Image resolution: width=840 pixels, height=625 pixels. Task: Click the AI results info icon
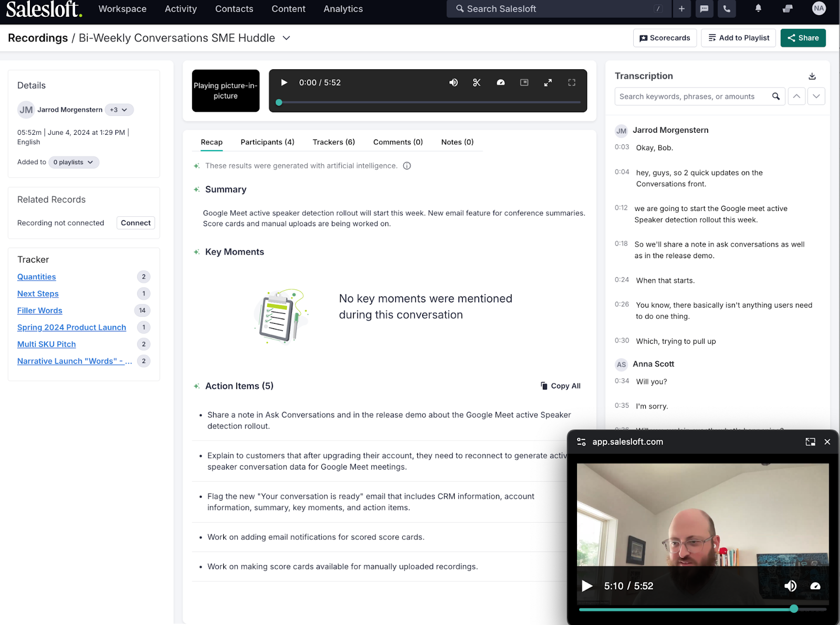coord(407,166)
